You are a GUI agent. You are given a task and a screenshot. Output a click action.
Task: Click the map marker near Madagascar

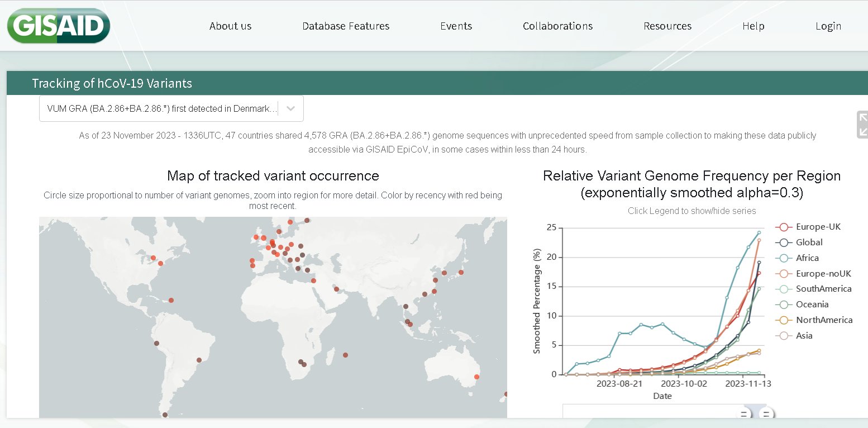pos(345,355)
